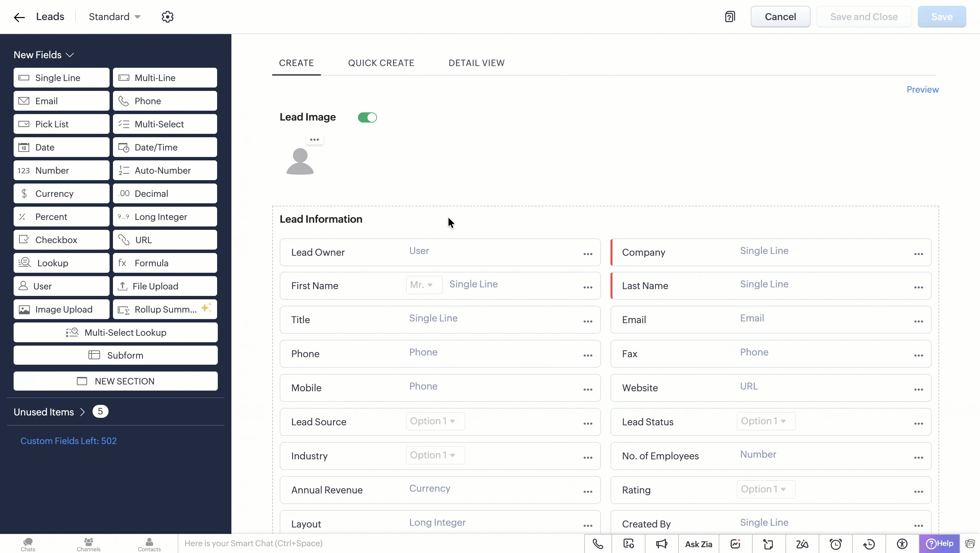The height and width of the screenshot is (553, 980).
Task: Switch to the Quick Create tab
Action: (x=381, y=63)
